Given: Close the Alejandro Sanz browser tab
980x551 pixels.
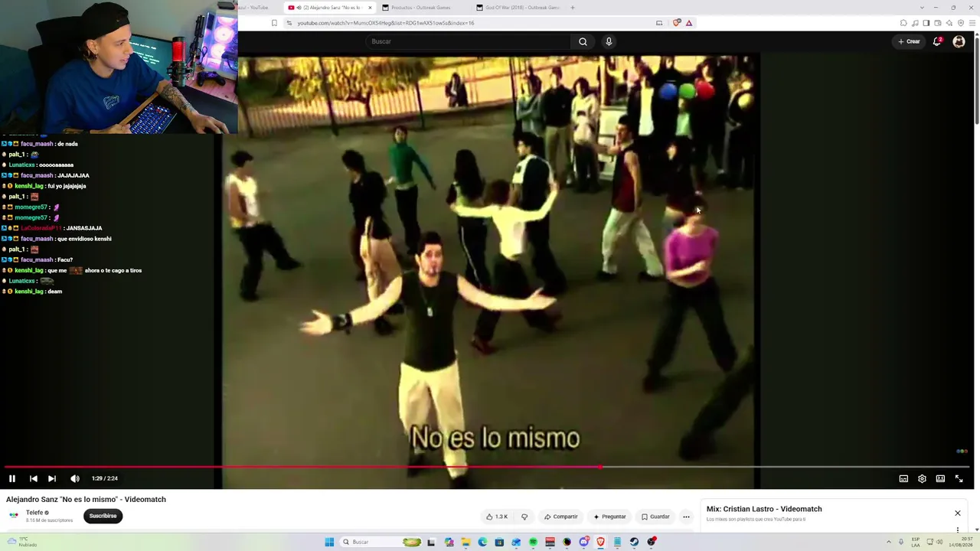Looking at the screenshot, I should pos(370,8).
